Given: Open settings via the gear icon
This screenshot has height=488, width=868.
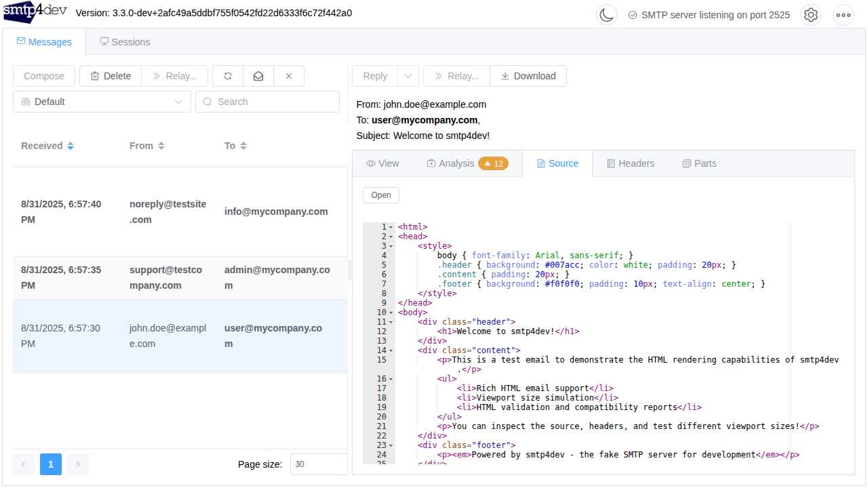Looking at the screenshot, I should point(811,15).
